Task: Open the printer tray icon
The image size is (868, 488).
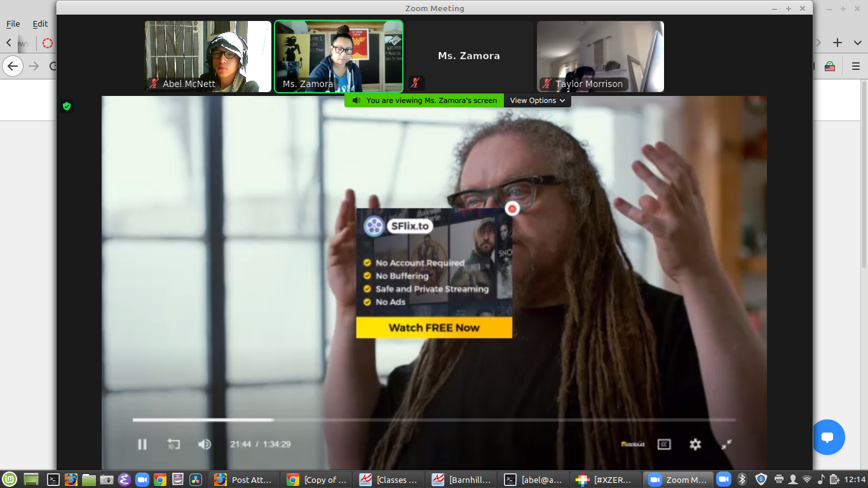Action: click(x=779, y=480)
